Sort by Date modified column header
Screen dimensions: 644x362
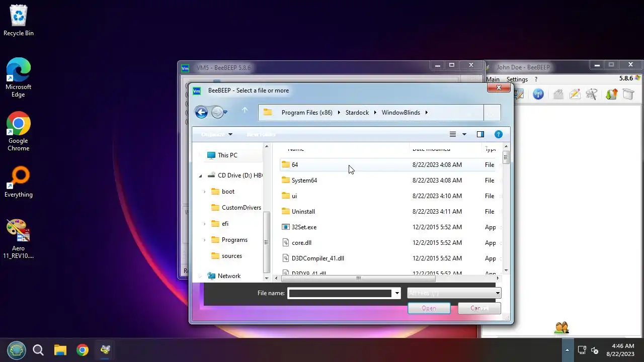(x=431, y=149)
